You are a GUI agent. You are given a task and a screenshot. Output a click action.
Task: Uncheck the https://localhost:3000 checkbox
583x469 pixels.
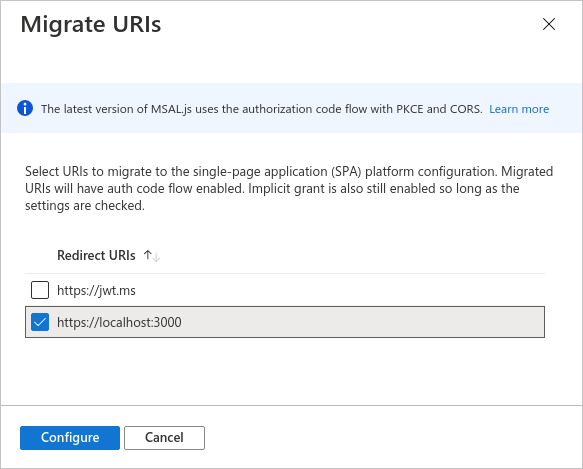click(x=40, y=322)
